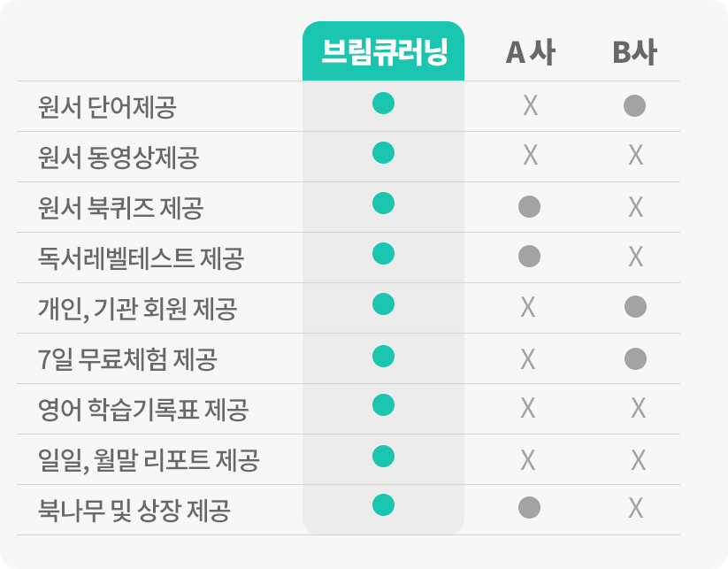Click A사 gray dot for 북나무 및 상장 제공
The height and width of the screenshot is (569, 728).
pyautogui.click(x=529, y=507)
